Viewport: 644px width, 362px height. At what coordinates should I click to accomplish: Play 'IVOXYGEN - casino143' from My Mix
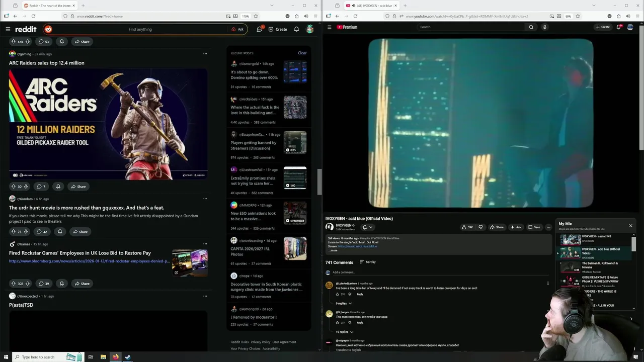[x=594, y=239]
